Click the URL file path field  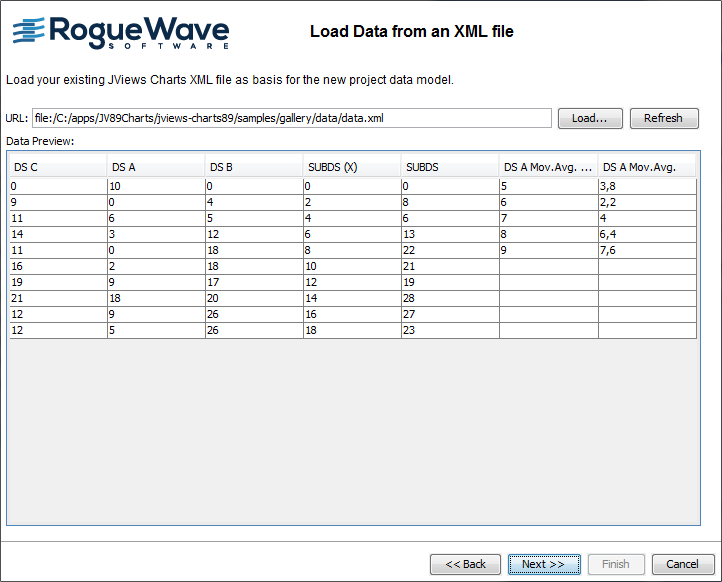(291, 118)
